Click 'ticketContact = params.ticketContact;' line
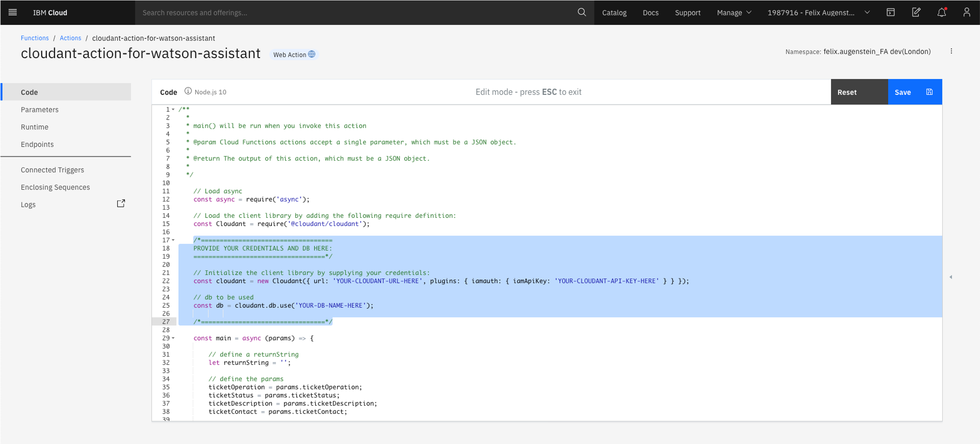This screenshot has height=444, width=980. 278,412
